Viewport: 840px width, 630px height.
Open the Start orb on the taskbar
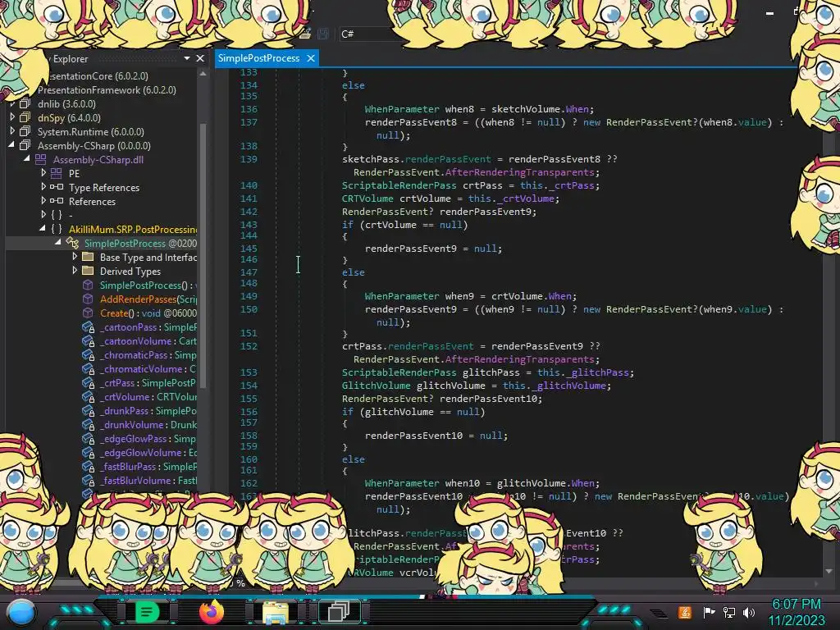[x=21, y=612]
